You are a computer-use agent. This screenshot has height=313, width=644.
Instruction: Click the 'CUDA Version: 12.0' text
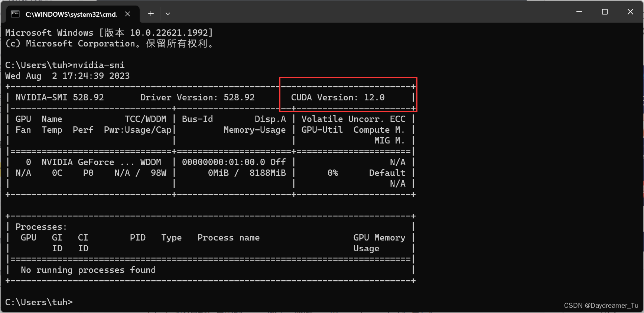point(338,97)
